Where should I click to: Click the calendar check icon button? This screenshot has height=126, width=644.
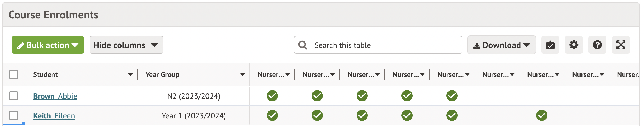[x=550, y=45]
